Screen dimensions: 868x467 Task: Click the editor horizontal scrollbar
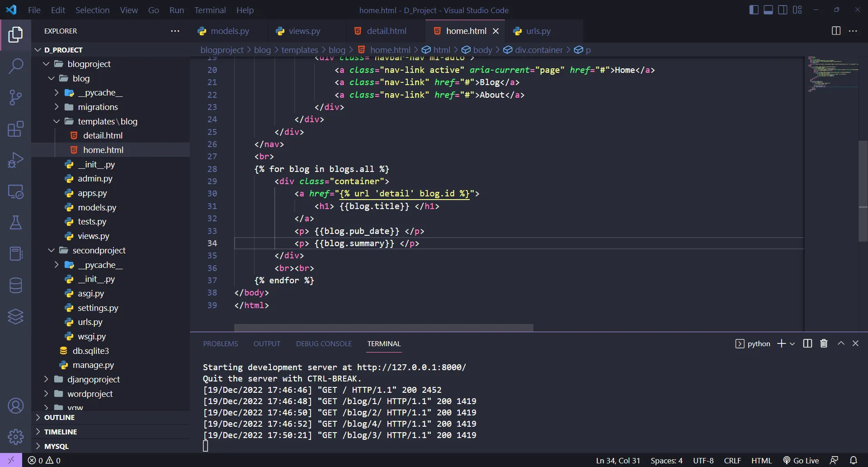pos(383,327)
